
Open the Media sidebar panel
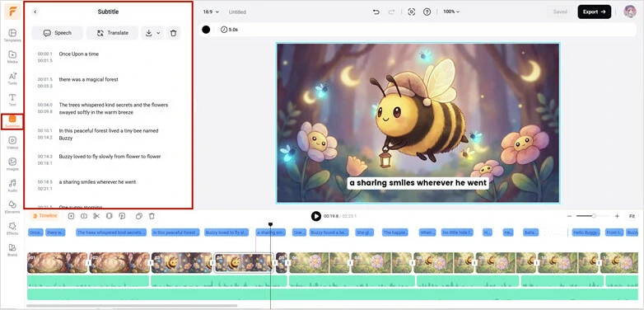12,57
